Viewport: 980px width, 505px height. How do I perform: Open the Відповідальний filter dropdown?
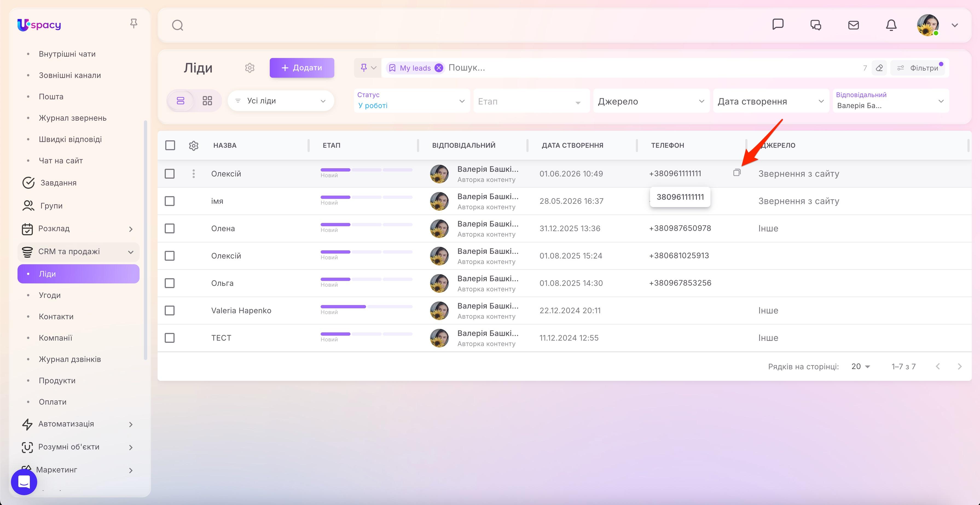click(x=891, y=101)
